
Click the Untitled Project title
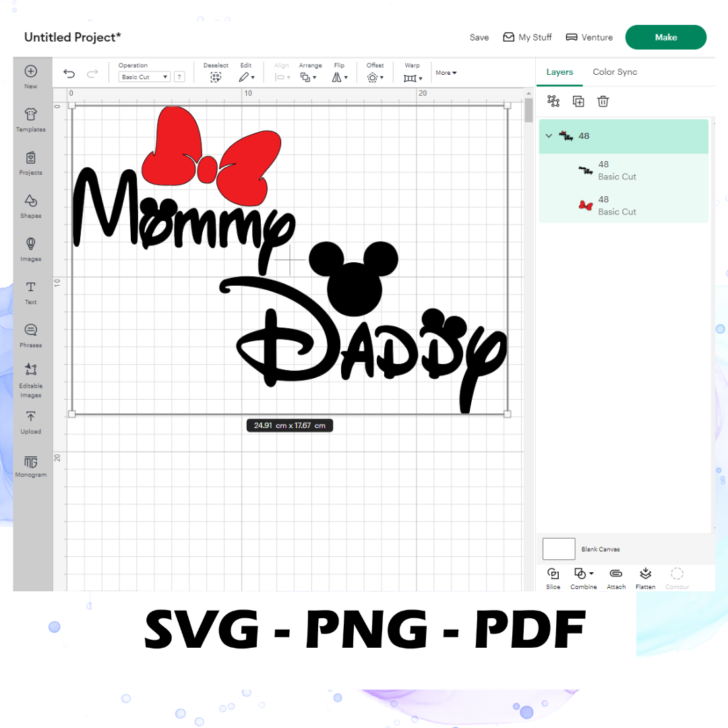[x=72, y=37]
